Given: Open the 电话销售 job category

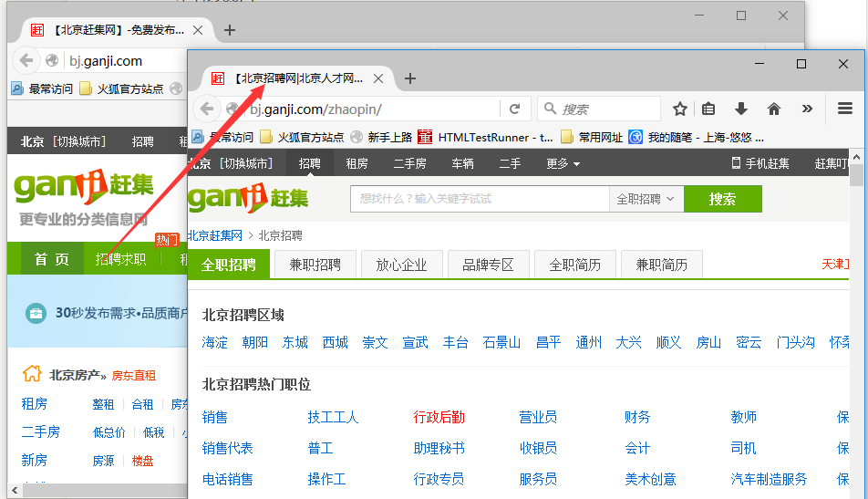Looking at the screenshot, I should pos(228,479).
